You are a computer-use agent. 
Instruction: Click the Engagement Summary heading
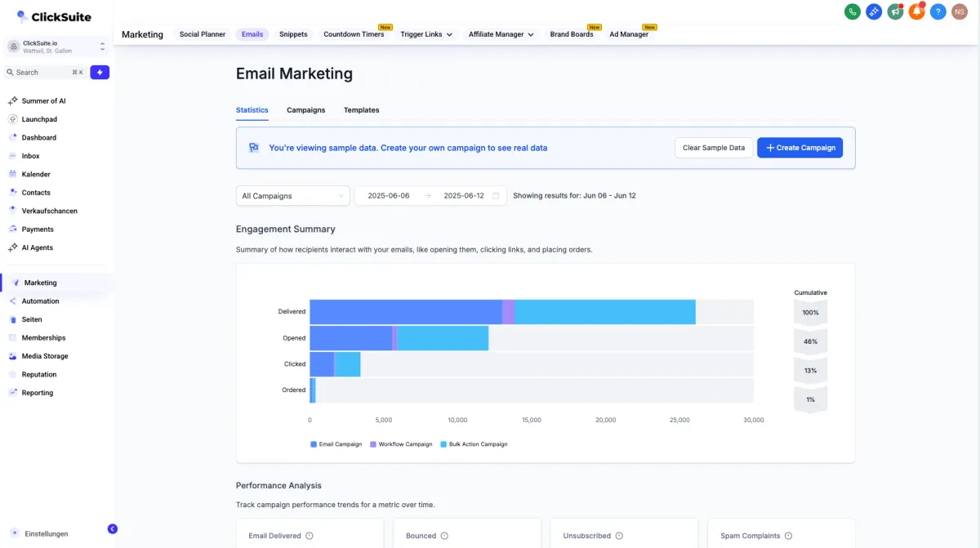pos(286,229)
